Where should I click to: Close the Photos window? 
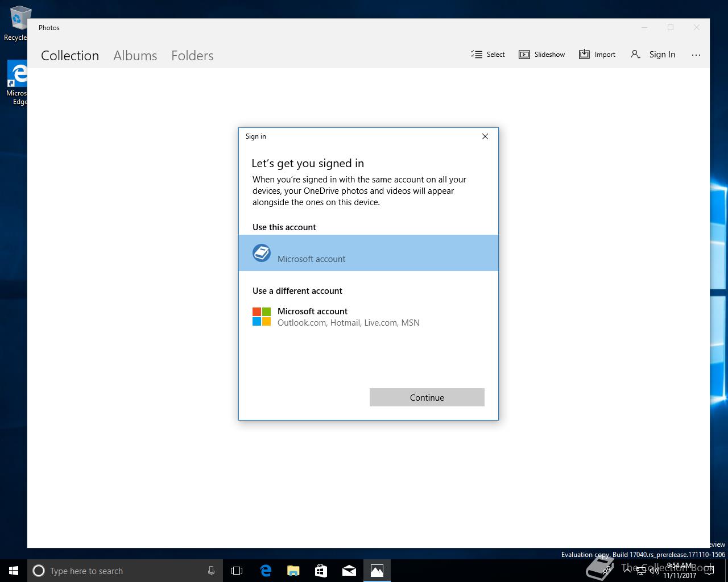tap(697, 27)
